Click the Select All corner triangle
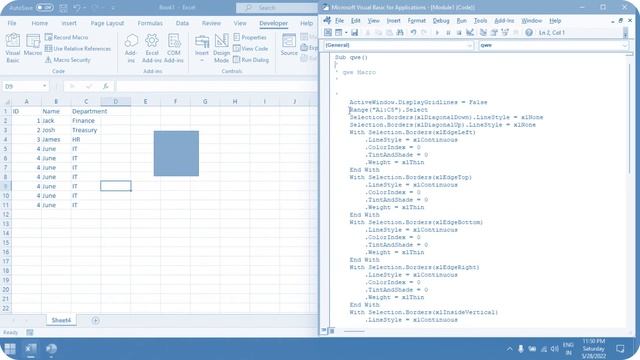The image size is (640, 360). [6, 102]
